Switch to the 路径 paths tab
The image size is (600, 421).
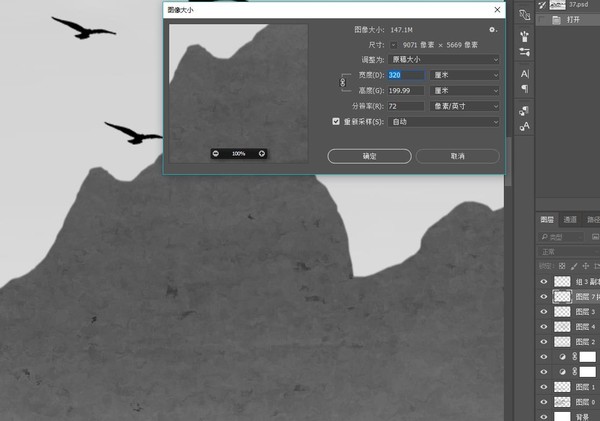coord(592,219)
